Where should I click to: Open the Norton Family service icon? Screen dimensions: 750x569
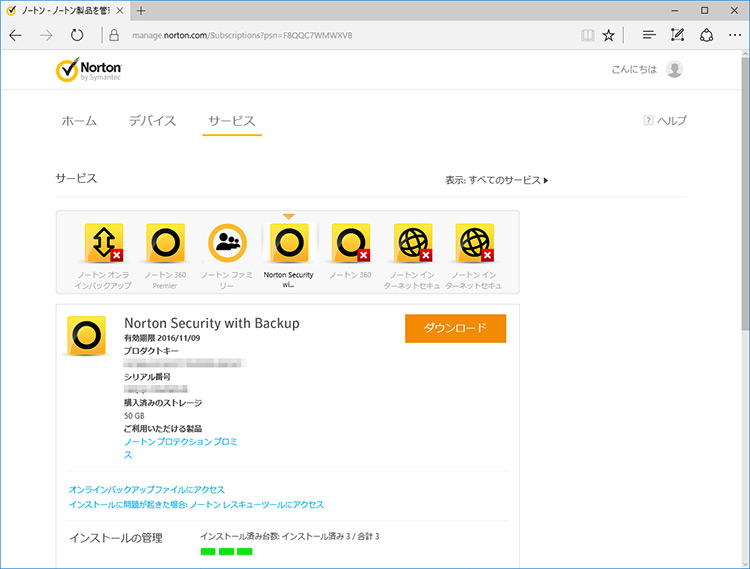pos(227,243)
